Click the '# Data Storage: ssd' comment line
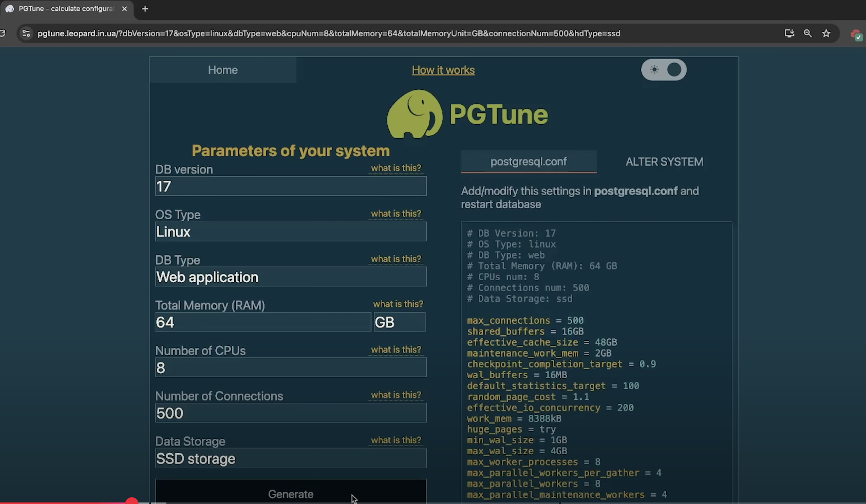Viewport: 866px width, 504px height. click(519, 299)
